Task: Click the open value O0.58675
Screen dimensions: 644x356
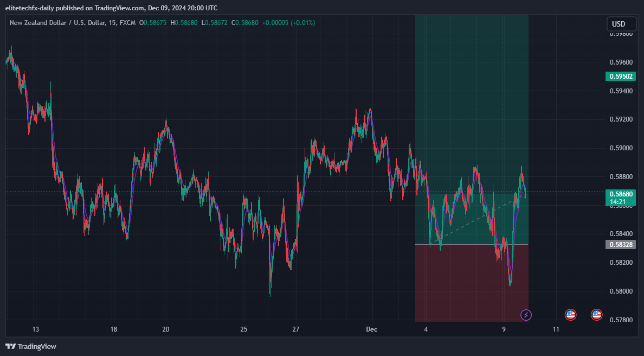Action: coord(153,23)
